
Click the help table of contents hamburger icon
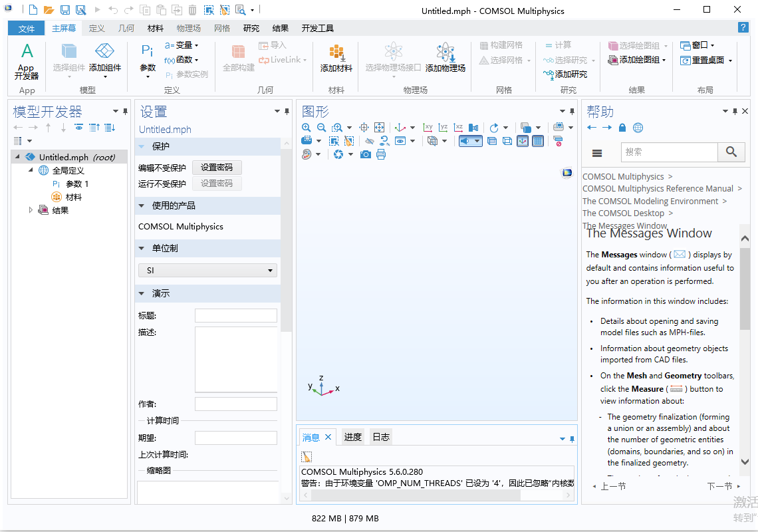[x=597, y=153]
